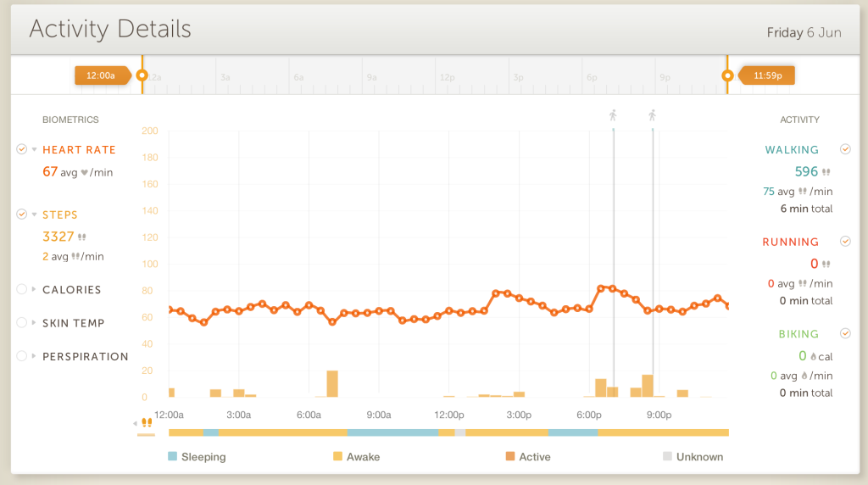Toggle the Running activity checkmark
This screenshot has width=868, height=485.
point(845,242)
